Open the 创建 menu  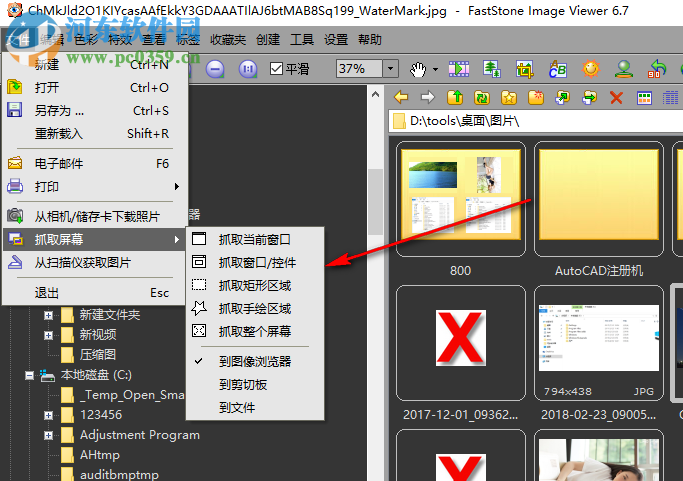pyautogui.click(x=268, y=40)
